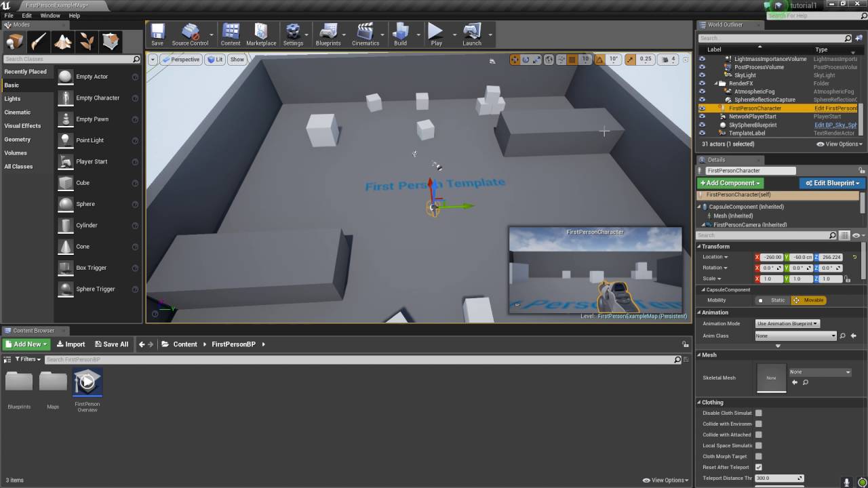Open viewport options dropdown arrow
The width and height of the screenshot is (868, 488).
point(153,60)
